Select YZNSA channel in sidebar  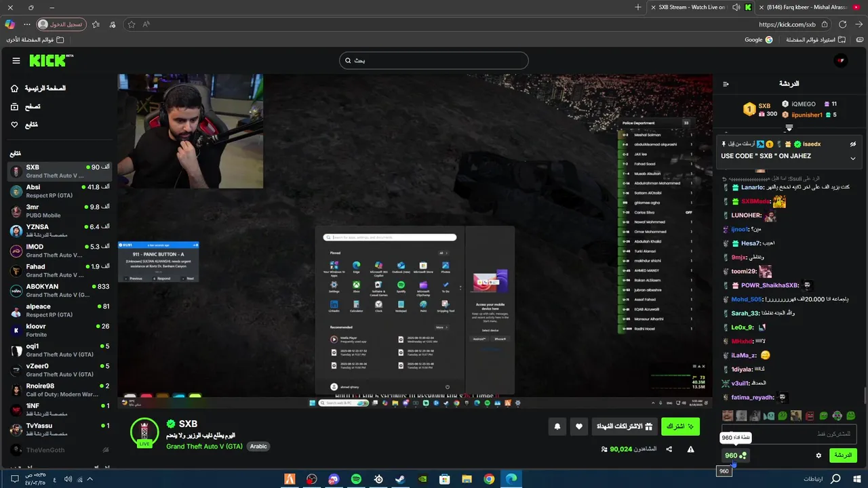(x=60, y=231)
